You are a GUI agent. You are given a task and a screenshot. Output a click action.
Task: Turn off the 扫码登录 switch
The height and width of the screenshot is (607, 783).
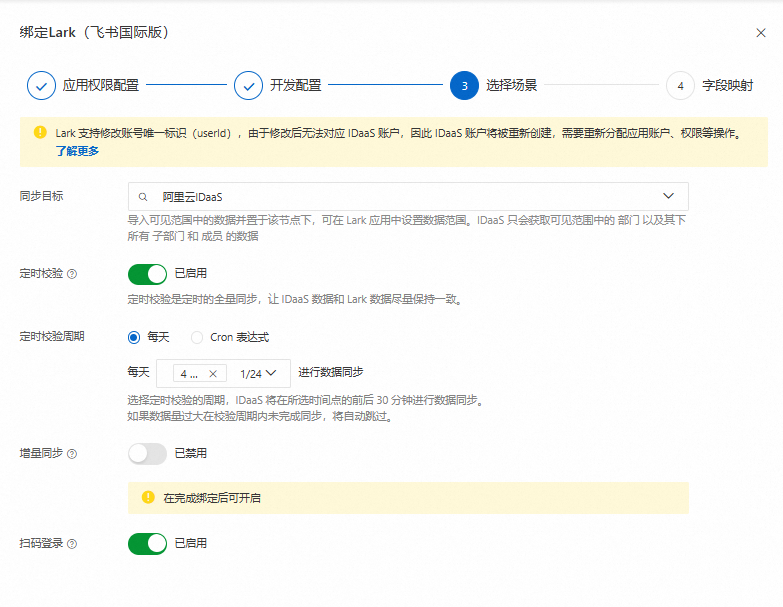[147, 544]
